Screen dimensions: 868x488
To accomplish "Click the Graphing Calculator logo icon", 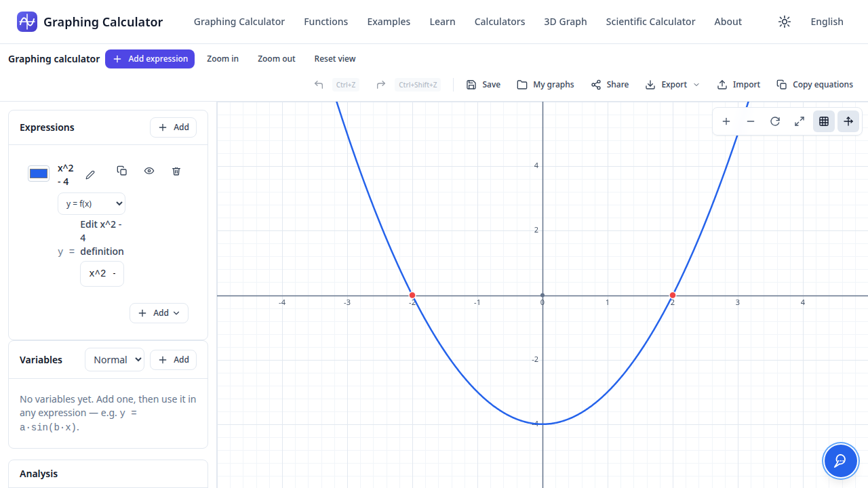I will (x=27, y=22).
